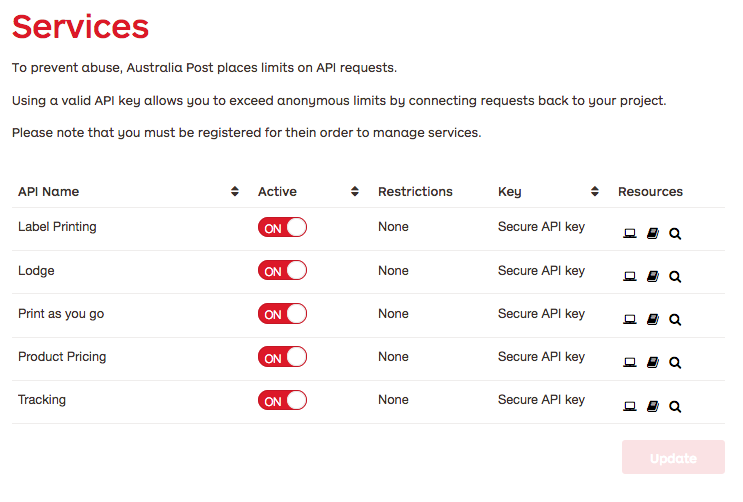Click the magnifier icon in Lodge row

675,276
